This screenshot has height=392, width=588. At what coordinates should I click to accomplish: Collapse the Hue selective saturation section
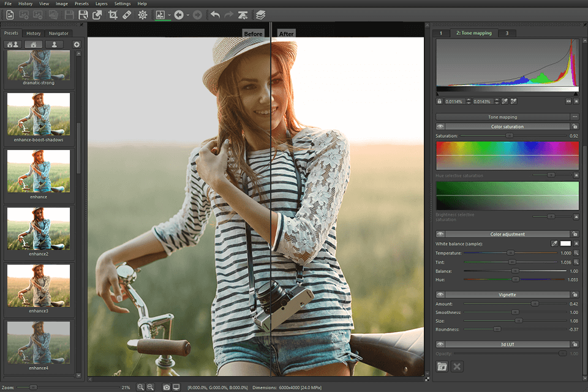576,175
